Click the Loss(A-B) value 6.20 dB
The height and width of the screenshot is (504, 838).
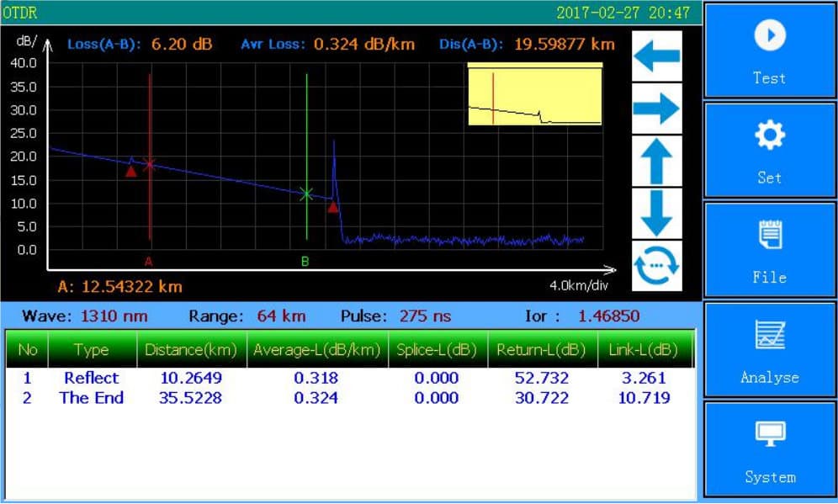pos(182,44)
